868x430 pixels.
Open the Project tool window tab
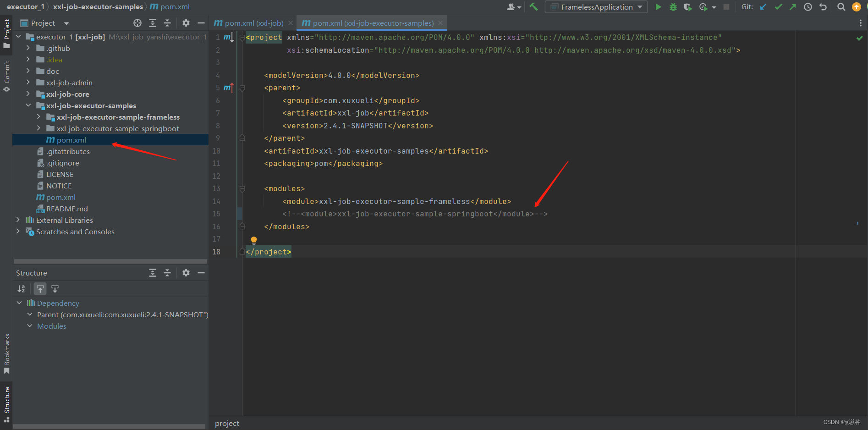coord(6,33)
